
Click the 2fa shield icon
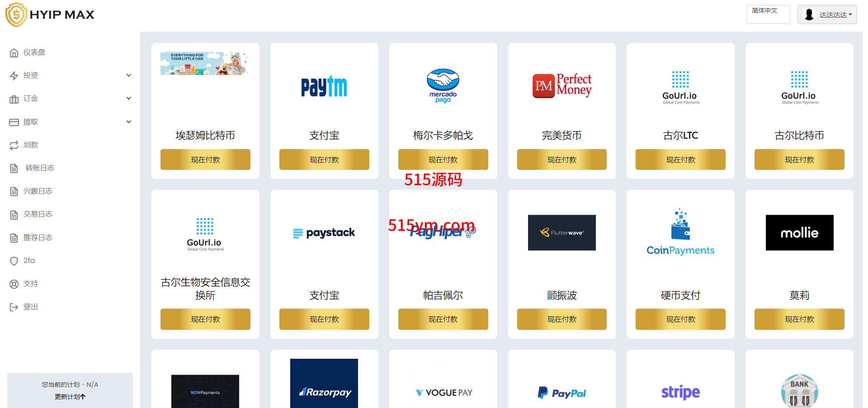pyautogui.click(x=14, y=261)
